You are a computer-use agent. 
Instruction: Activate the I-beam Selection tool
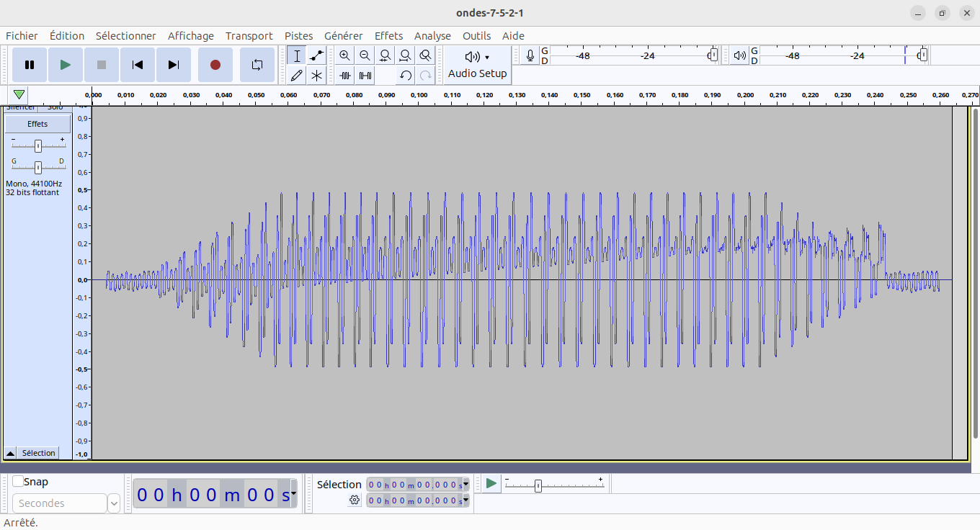[x=296, y=55]
